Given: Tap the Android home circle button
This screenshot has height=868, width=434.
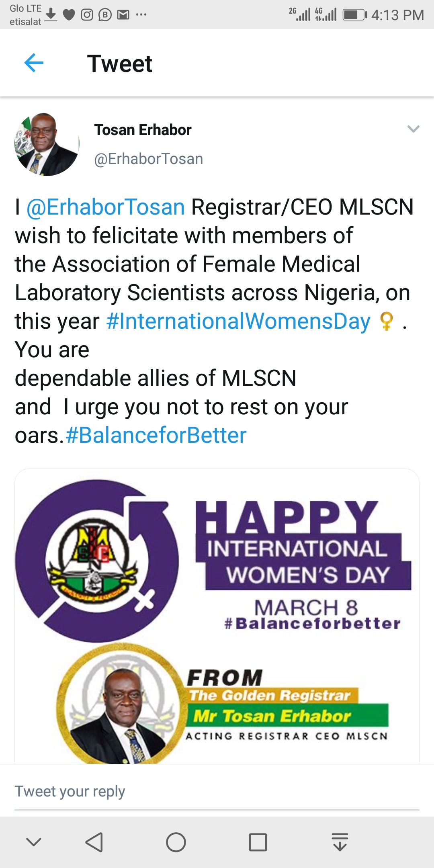Looking at the screenshot, I should [x=176, y=842].
